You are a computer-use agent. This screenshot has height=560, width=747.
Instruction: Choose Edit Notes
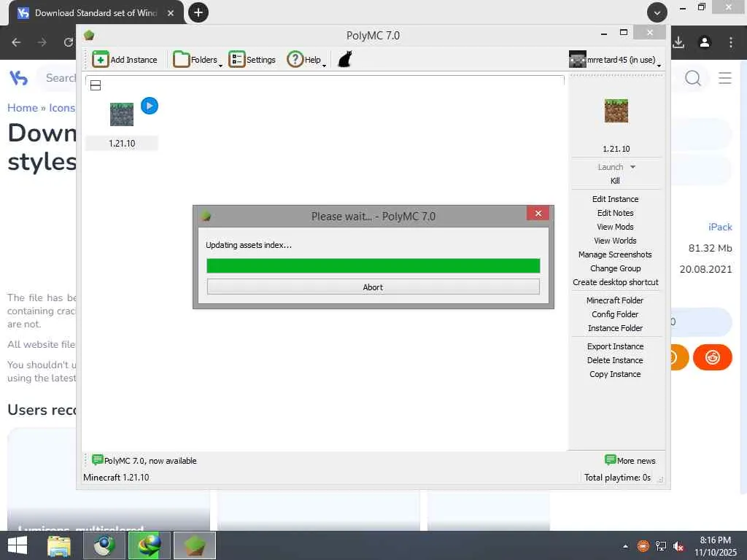(x=615, y=213)
